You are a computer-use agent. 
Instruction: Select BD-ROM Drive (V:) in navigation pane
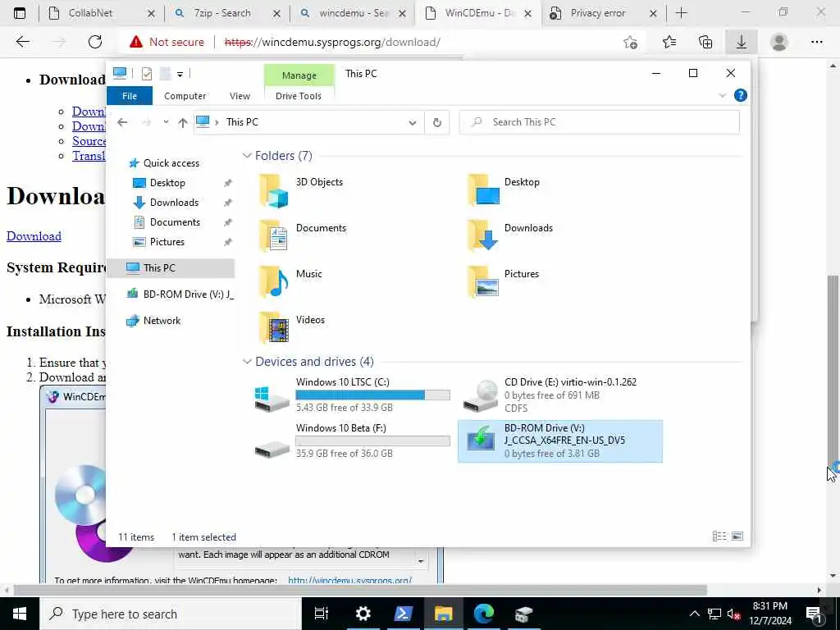pos(180,294)
